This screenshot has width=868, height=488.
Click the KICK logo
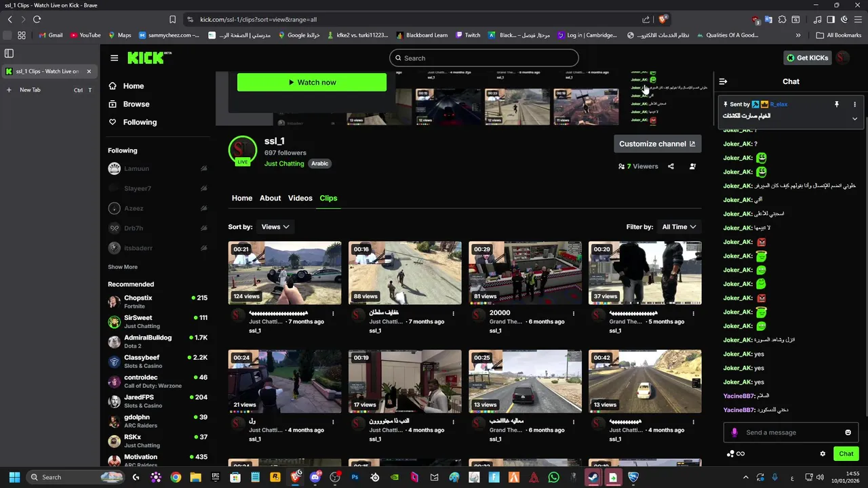[146, 58]
